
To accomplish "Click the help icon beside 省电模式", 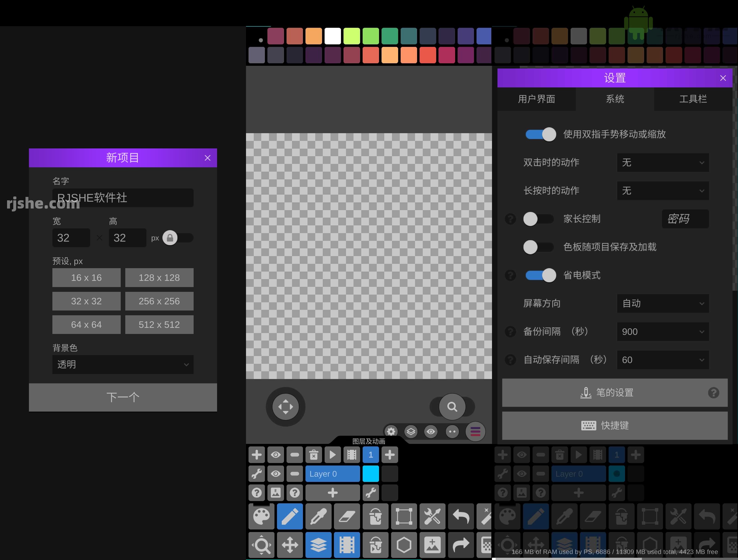I will 510,275.
